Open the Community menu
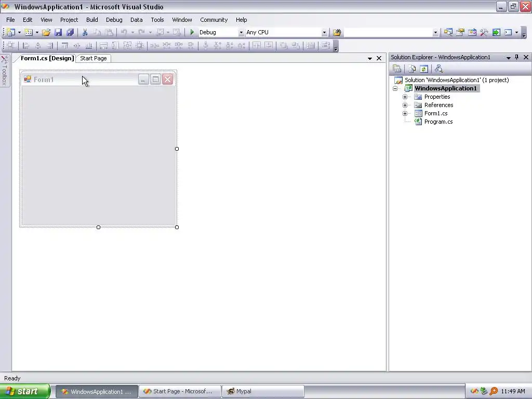The width and height of the screenshot is (532, 399). click(214, 20)
